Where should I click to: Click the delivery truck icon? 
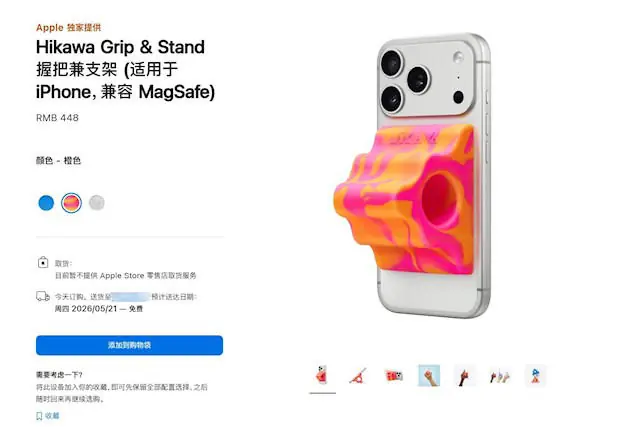pos(43,296)
